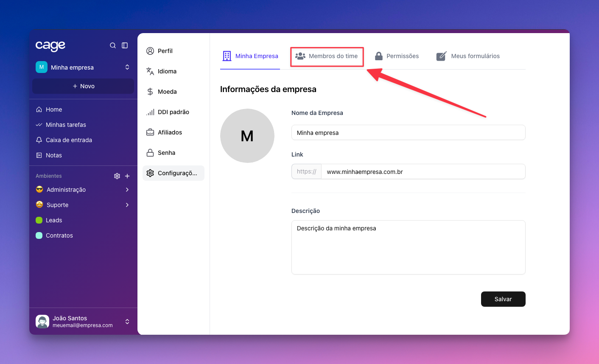The width and height of the screenshot is (599, 364).
Task: Switch to the Permissões tab
Action: pyautogui.click(x=397, y=56)
